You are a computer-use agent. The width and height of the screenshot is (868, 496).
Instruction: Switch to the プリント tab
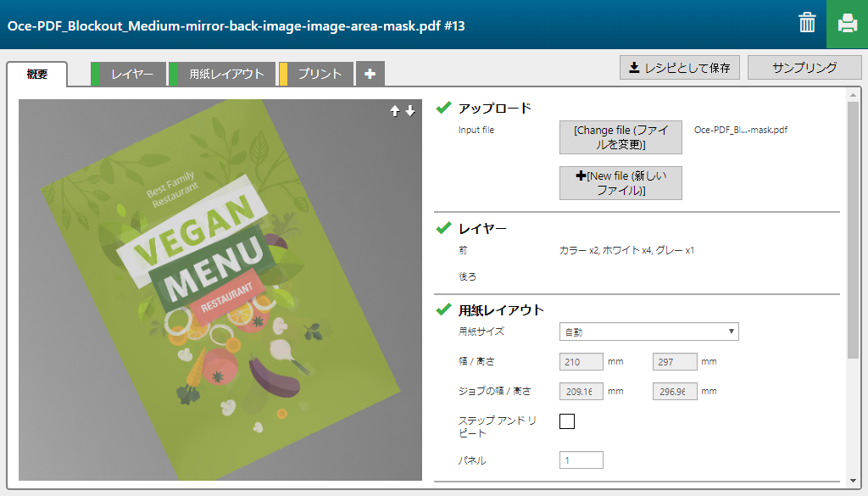tap(316, 74)
